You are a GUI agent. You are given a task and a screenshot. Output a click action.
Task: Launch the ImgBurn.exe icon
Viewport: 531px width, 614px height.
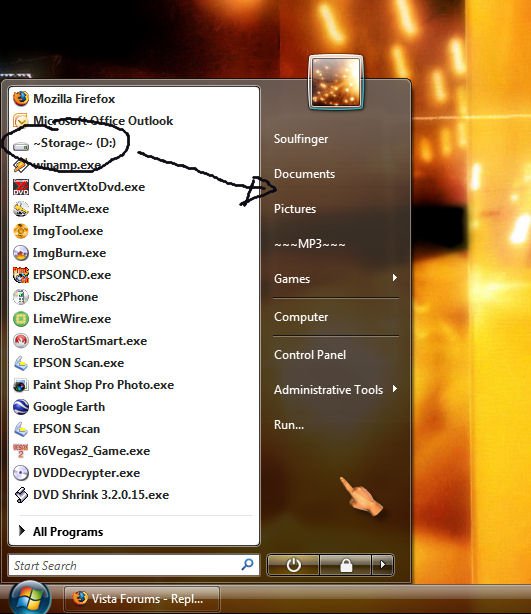point(21,253)
